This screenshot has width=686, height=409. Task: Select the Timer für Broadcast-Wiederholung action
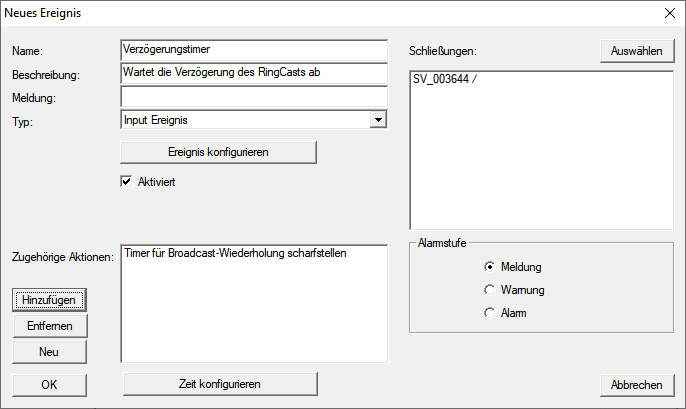(236, 254)
